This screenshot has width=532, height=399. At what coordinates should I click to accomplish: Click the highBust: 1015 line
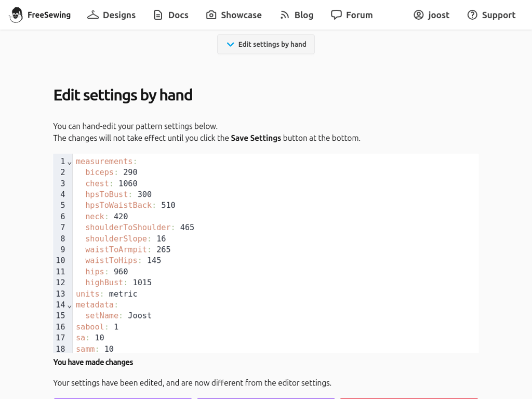point(118,283)
